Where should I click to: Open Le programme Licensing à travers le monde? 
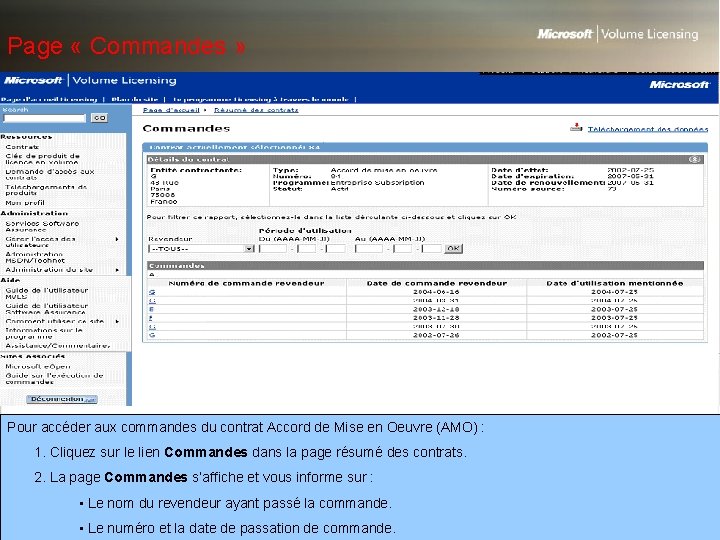click(260, 99)
